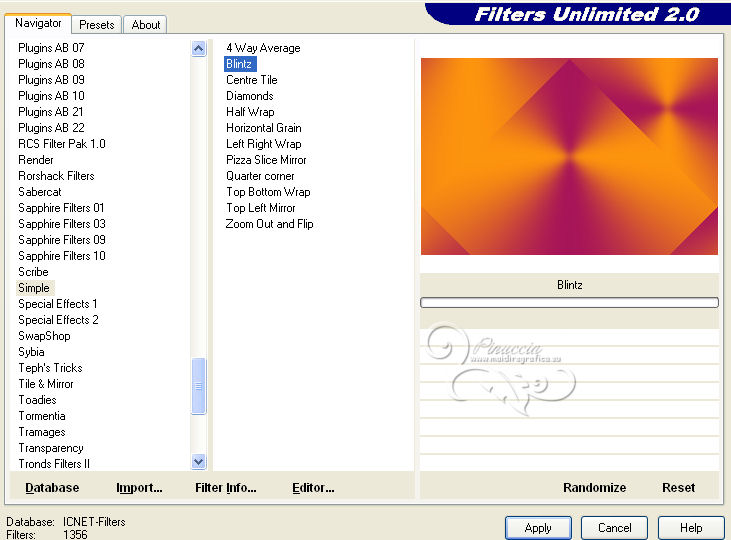Select the Zoom Out and Flip filter
Screen dimensions: 731x540
(269, 224)
